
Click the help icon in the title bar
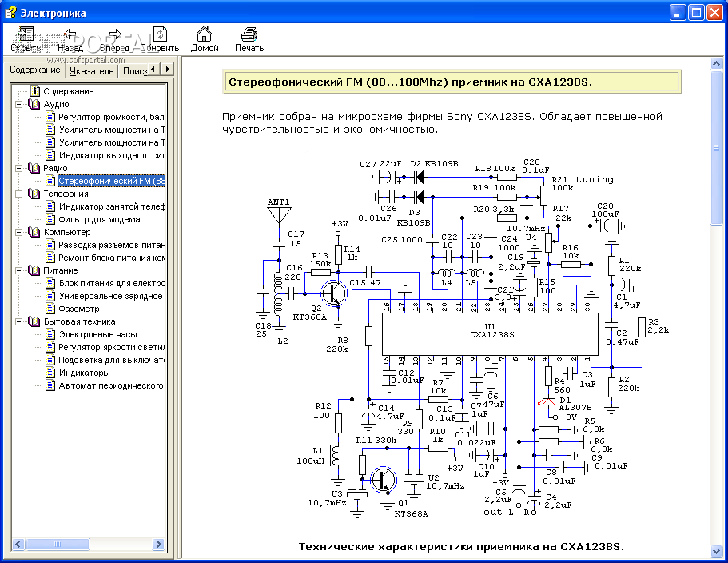pyautogui.click(x=10, y=13)
